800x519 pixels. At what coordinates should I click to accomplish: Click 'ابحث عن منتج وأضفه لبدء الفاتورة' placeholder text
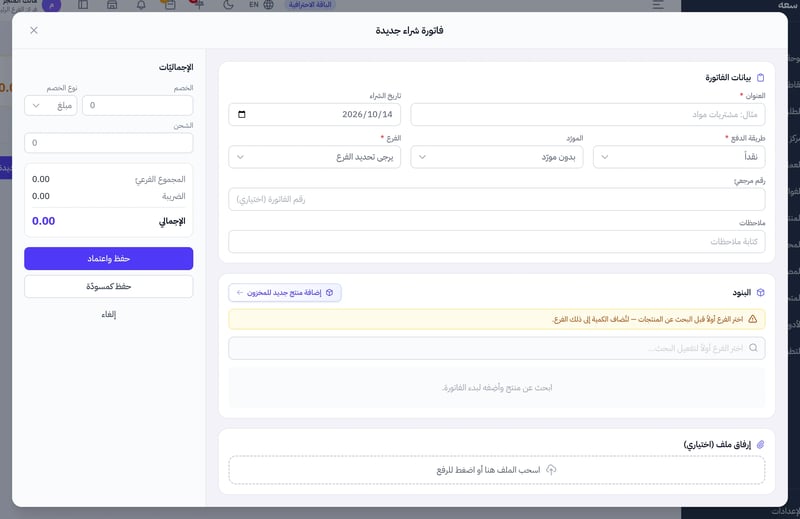[x=497, y=388]
